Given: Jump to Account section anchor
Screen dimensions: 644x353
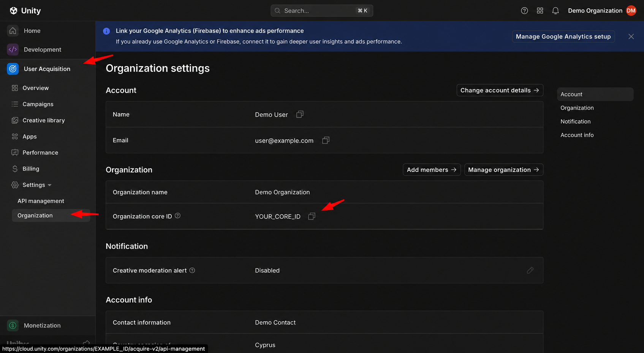Looking at the screenshot, I should pyautogui.click(x=595, y=94).
